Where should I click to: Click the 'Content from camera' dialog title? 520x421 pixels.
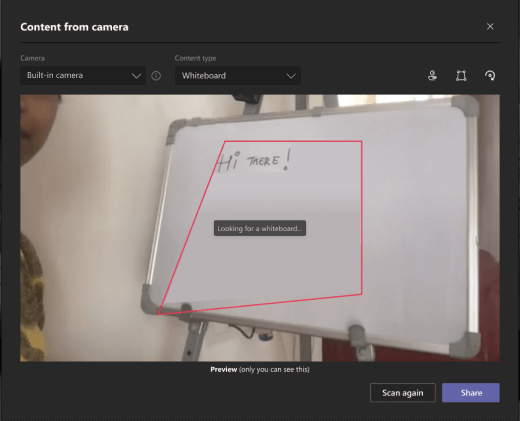(x=74, y=27)
